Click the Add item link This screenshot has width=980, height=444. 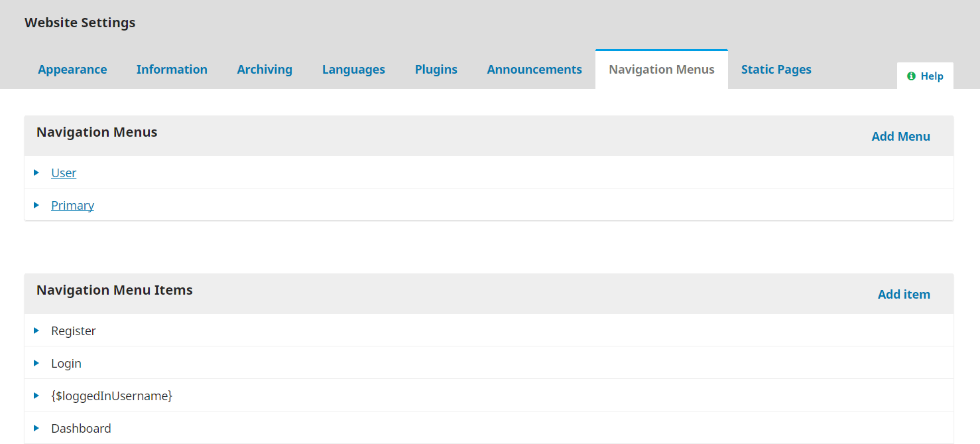[904, 295]
